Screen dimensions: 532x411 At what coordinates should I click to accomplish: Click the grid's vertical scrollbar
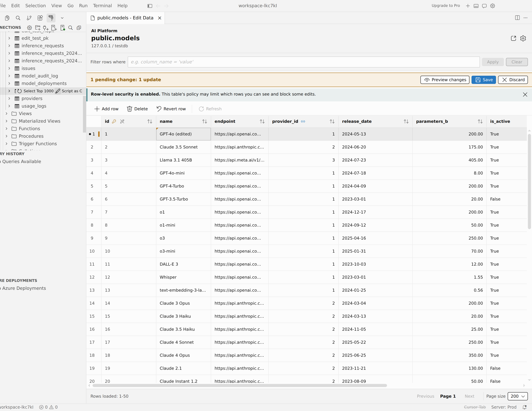(529, 181)
